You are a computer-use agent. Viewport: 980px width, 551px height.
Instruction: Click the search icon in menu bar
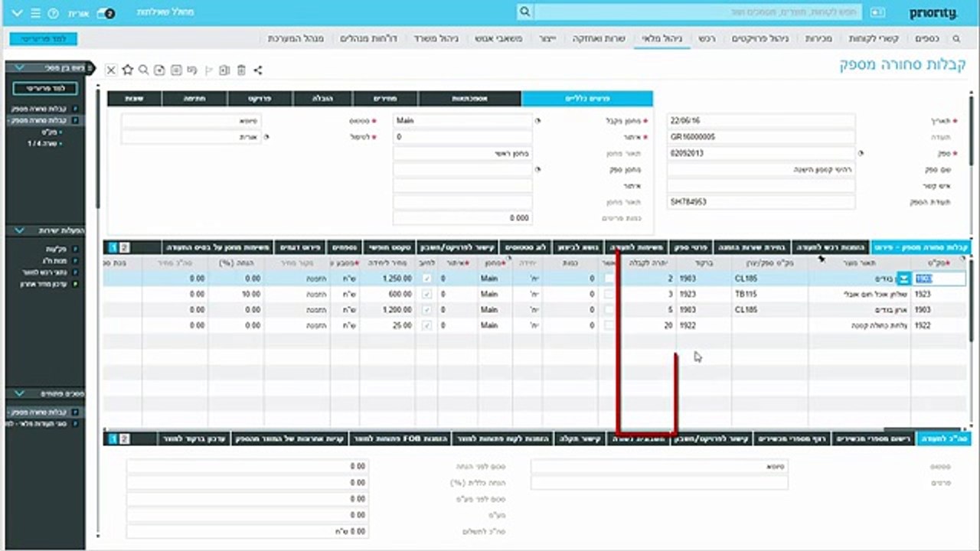pos(956,38)
